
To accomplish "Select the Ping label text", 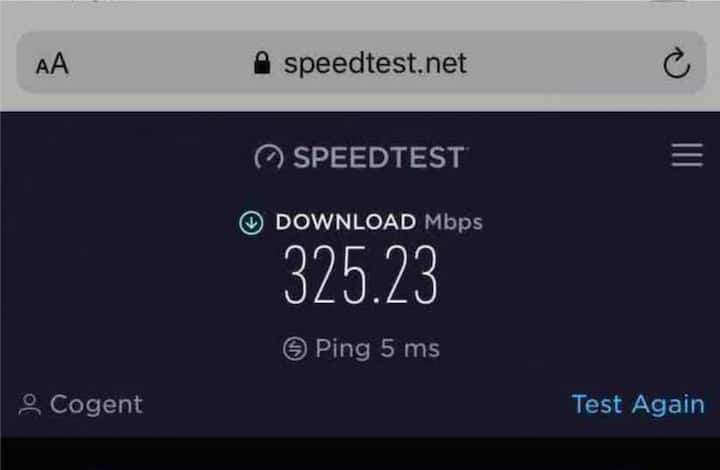I will (343, 349).
